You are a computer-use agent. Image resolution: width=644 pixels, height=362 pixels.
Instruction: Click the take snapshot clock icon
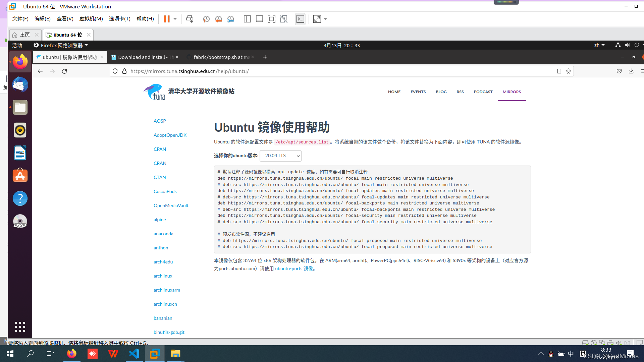coord(206,19)
